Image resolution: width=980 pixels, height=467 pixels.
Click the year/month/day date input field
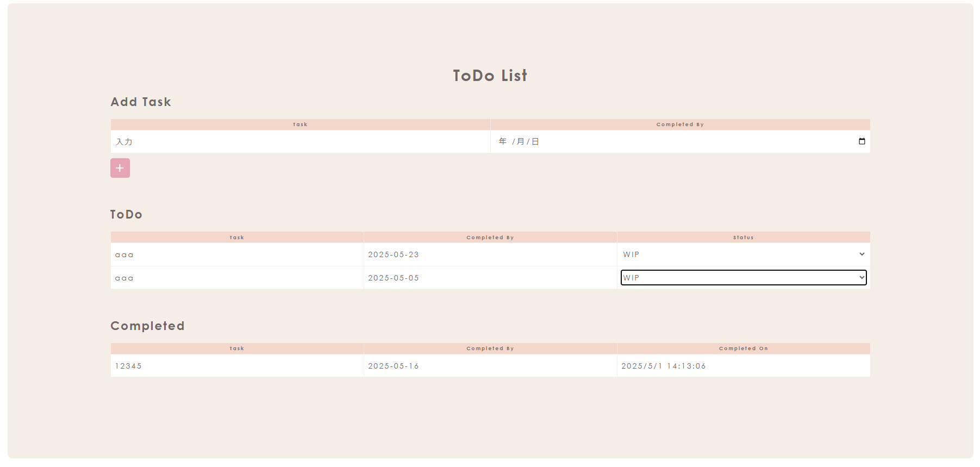(681, 142)
